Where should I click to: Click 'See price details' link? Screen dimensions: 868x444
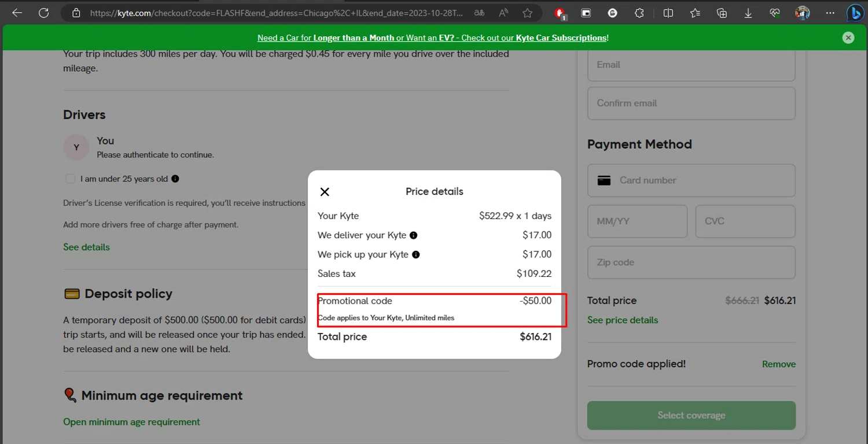coord(623,320)
